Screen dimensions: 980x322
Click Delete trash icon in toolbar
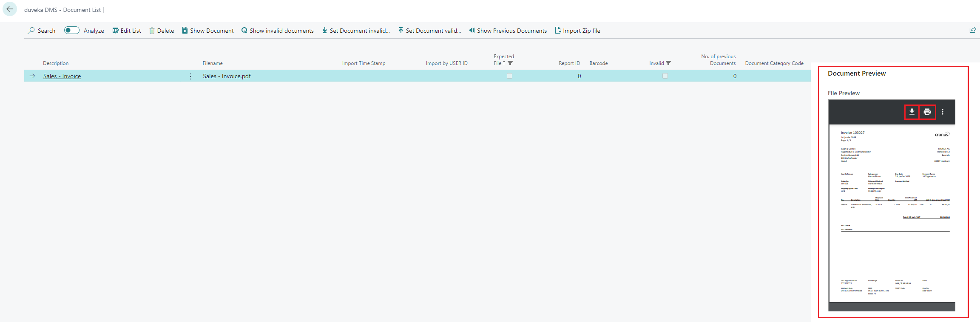coord(152,31)
